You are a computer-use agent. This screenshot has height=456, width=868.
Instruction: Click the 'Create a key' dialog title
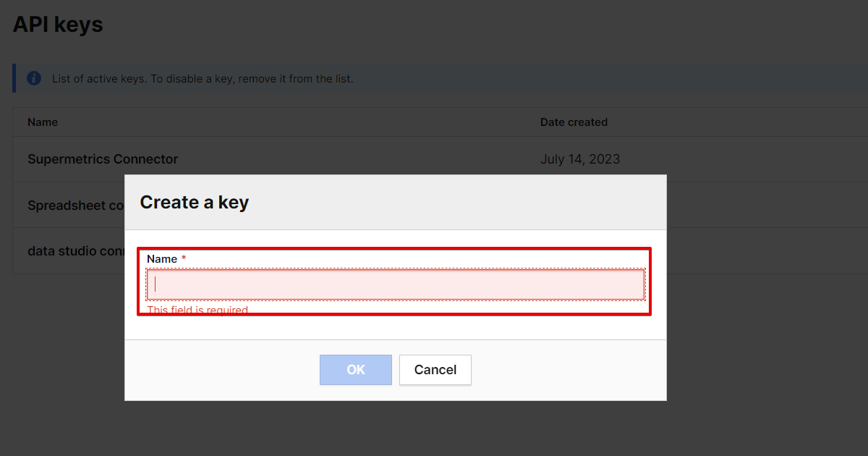coord(194,202)
